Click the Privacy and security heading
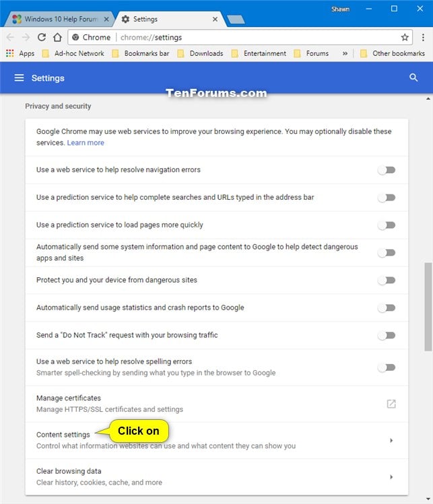This screenshot has width=433, height=504. coord(58,106)
